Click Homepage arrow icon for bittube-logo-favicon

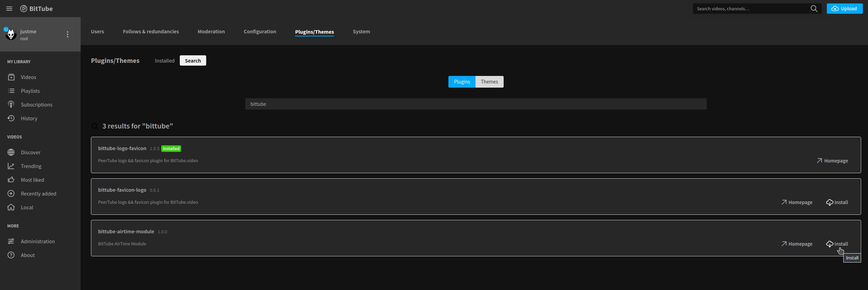click(819, 160)
